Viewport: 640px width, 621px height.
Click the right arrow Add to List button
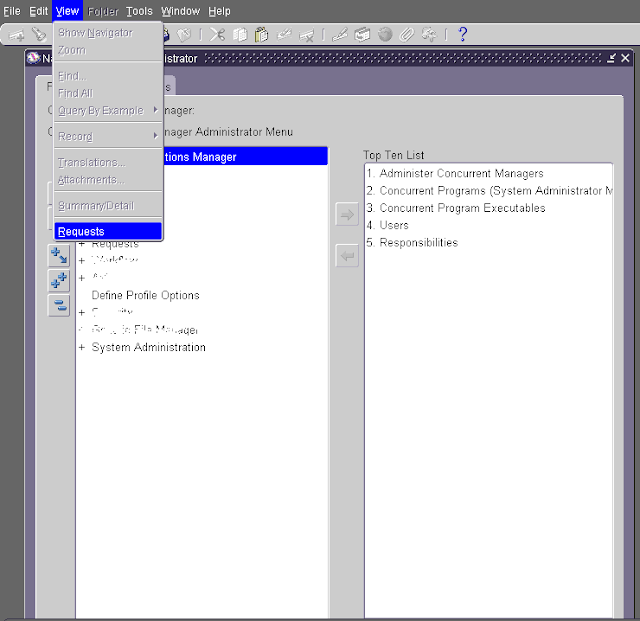[x=347, y=214]
